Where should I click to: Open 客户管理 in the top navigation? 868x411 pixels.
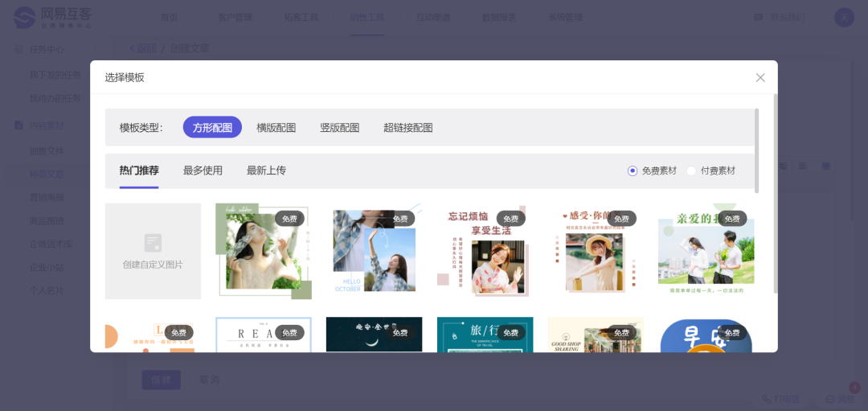pyautogui.click(x=235, y=17)
